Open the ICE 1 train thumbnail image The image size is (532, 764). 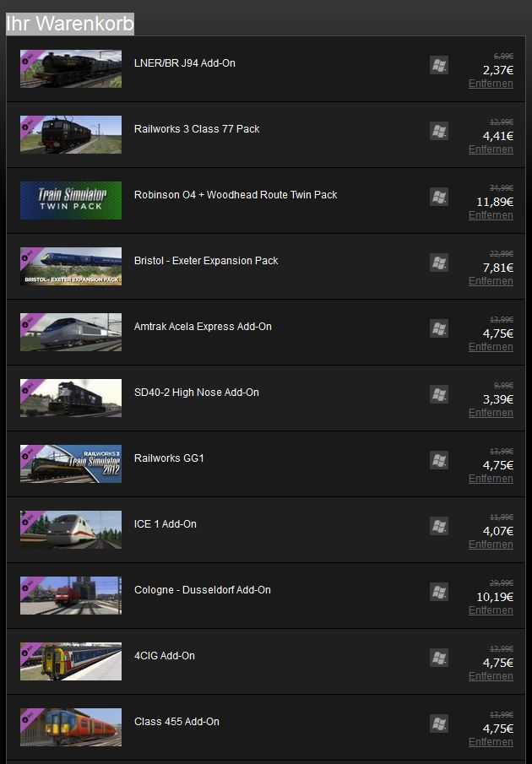[x=71, y=529]
